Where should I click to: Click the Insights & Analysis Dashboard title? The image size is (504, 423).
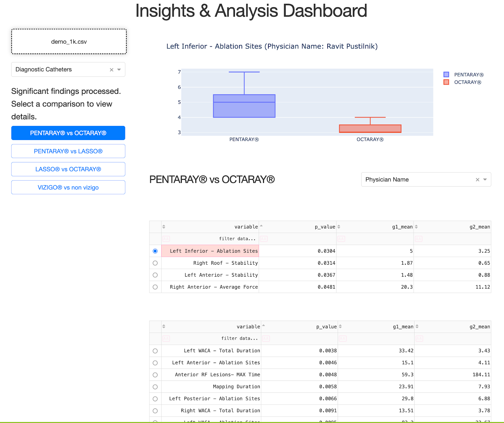click(x=251, y=11)
